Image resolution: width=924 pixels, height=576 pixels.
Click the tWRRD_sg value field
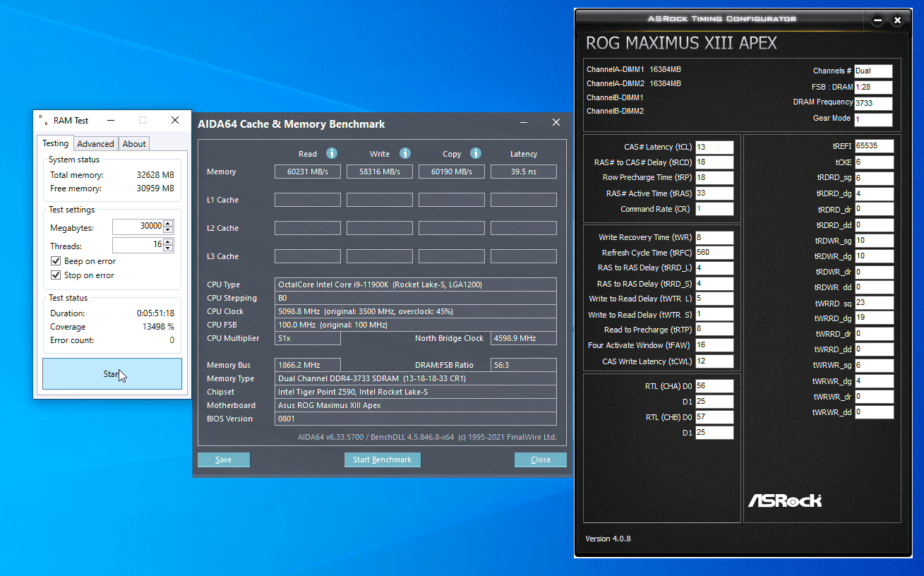coord(874,303)
